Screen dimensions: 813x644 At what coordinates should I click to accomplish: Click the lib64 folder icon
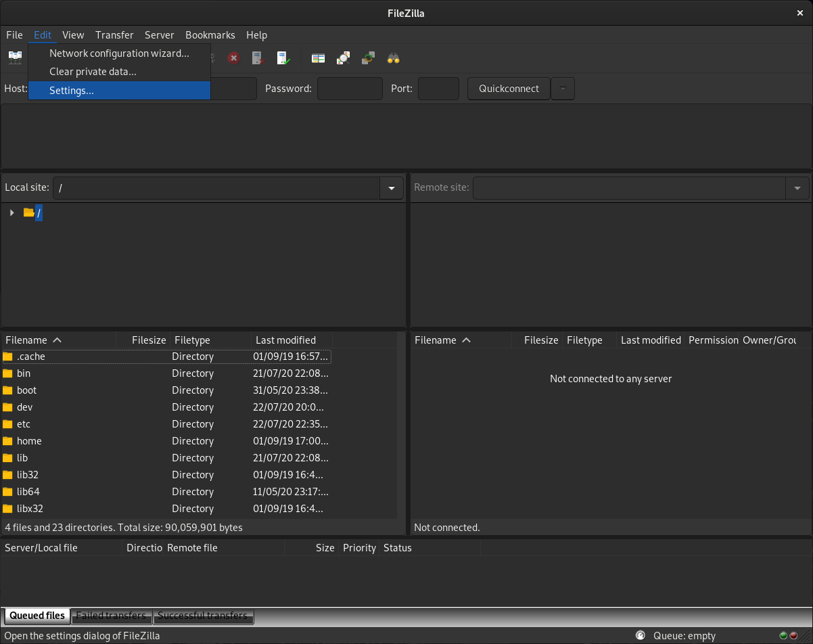[x=8, y=492]
